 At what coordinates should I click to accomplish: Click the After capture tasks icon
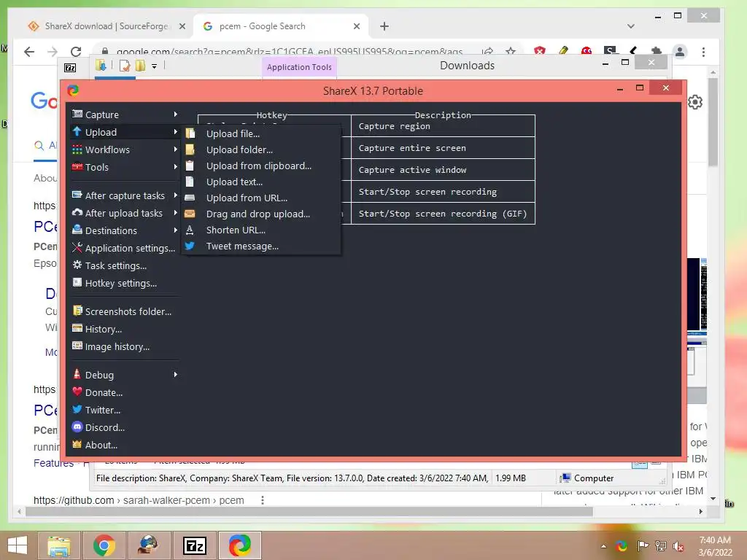tap(77, 195)
